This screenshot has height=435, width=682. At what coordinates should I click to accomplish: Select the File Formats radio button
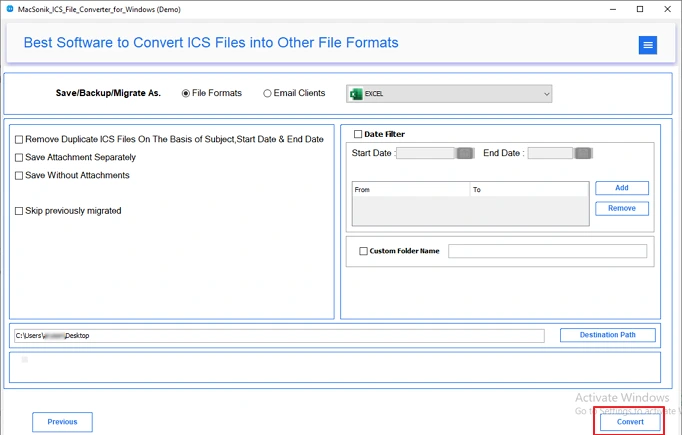[x=186, y=94]
